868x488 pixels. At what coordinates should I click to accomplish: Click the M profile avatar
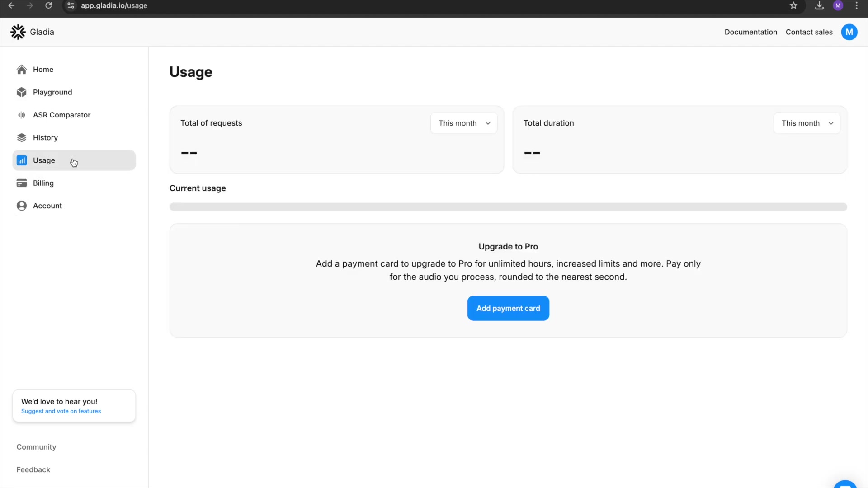849,32
